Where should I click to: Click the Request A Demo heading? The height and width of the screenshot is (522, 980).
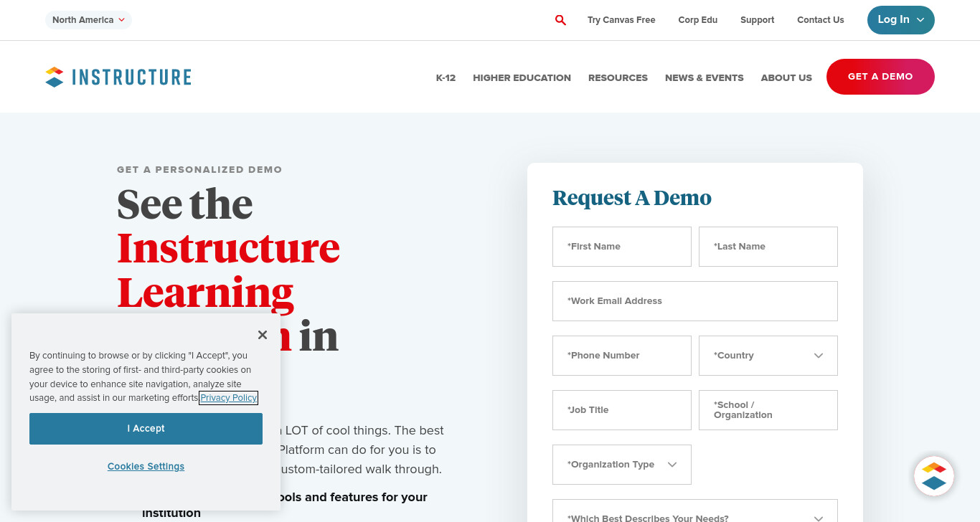(632, 198)
